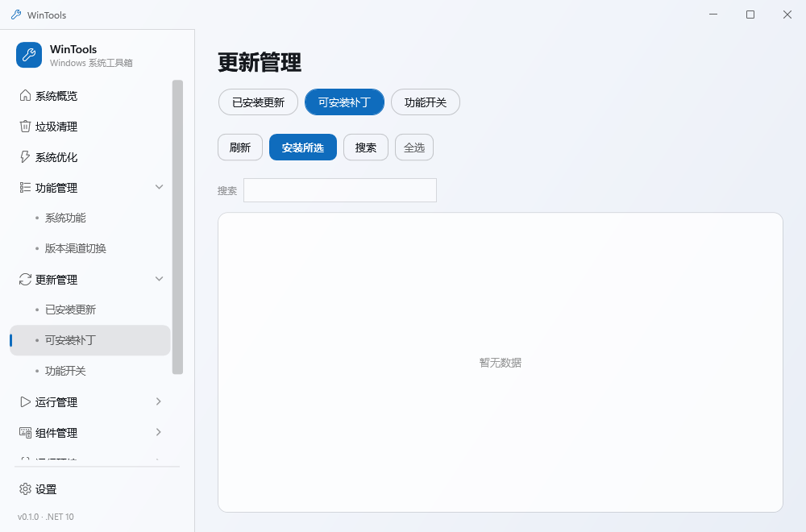Viewport: 806px width, 532px height.
Task: Click the trash icon beside 垃圾清理
Action: [25, 127]
